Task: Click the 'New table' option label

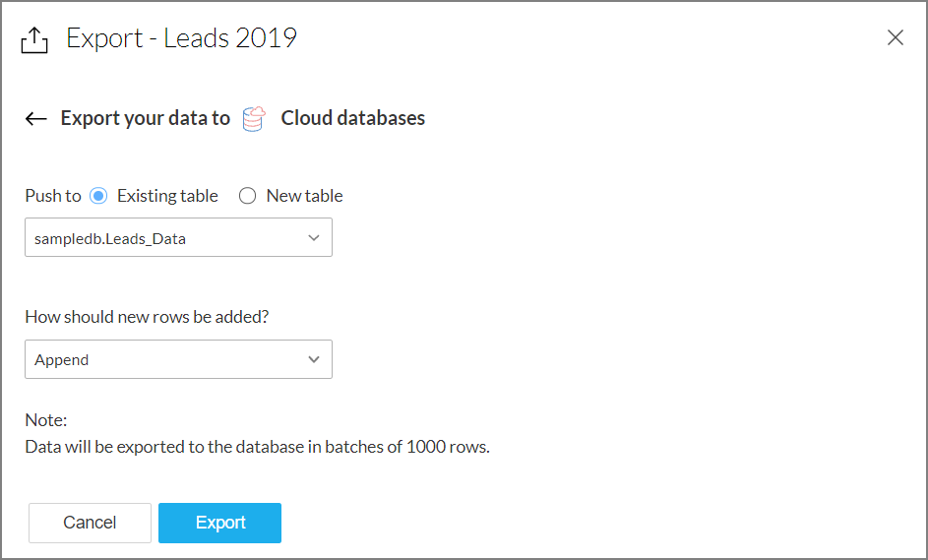Action: pyautogui.click(x=304, y=196)
